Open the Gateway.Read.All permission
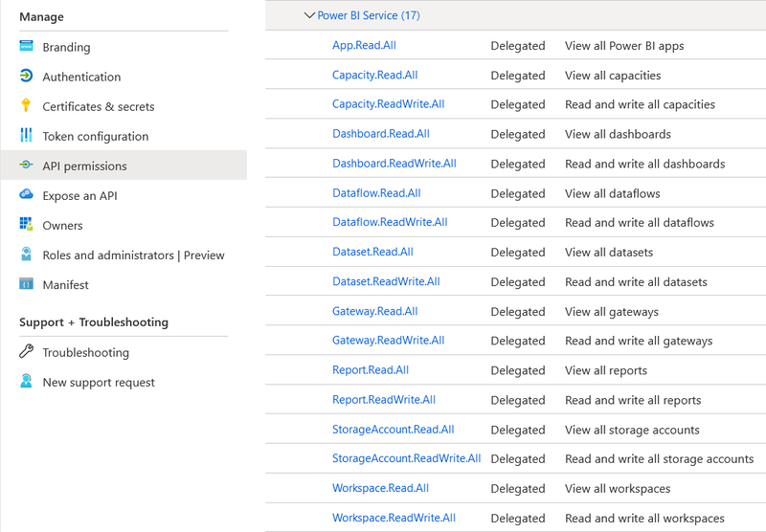This screenshot has height=532, width=766. [x=374, y=311]
